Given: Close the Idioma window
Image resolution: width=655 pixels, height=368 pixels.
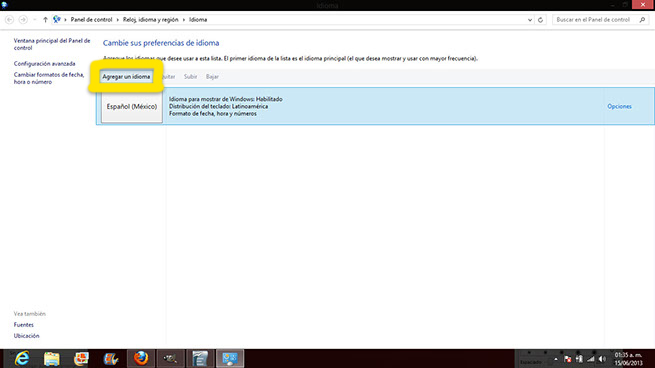Looking at the screenshot, I should pyautogui.click(x=643, y=5).
